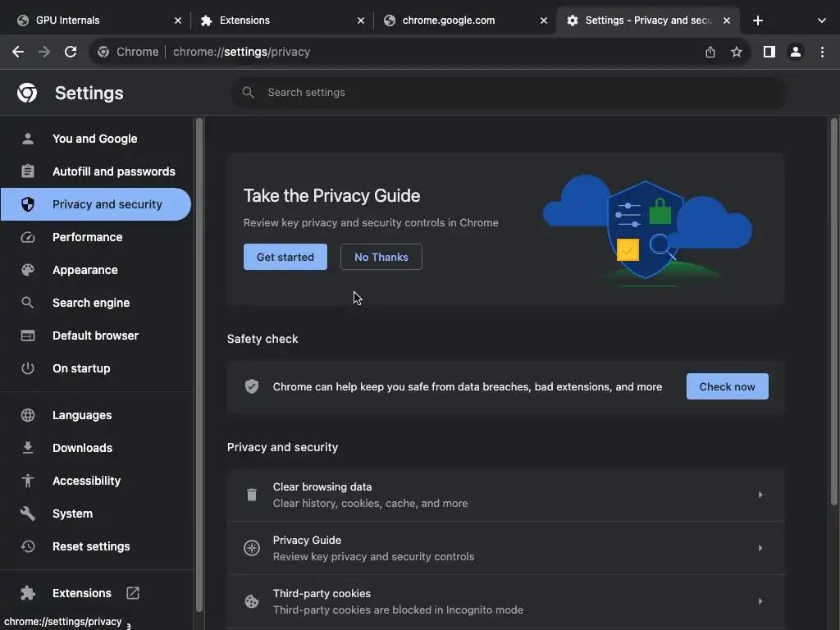Expand Third-party cookies row arrow
840x630 pixels.
click(760, 601)
